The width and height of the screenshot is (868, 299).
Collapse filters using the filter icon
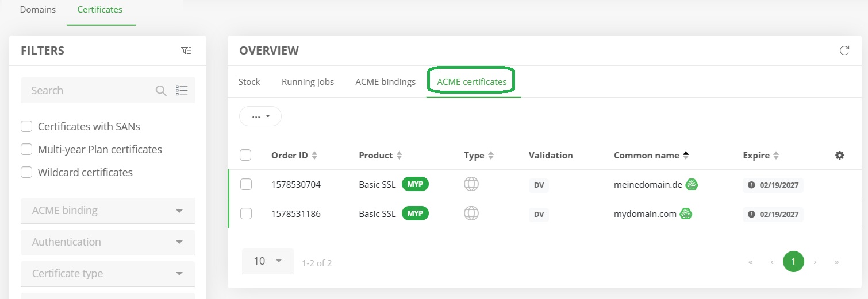pos(186,51)
